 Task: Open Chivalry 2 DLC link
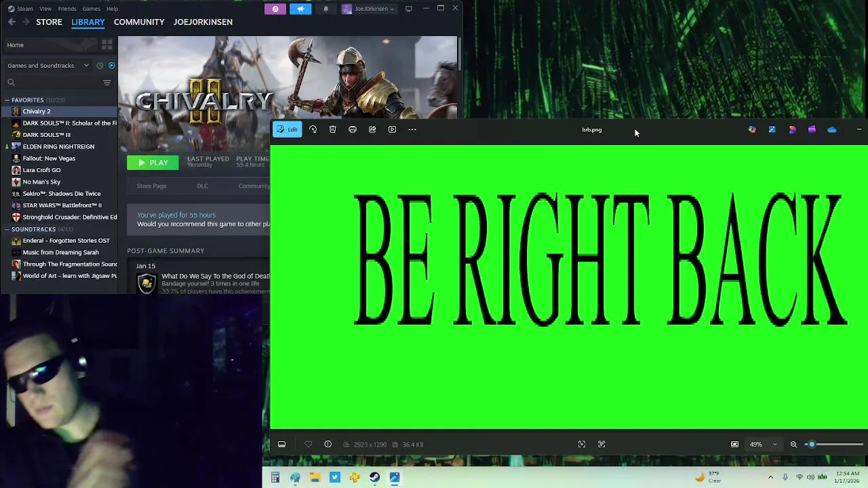tap(202, 186)
